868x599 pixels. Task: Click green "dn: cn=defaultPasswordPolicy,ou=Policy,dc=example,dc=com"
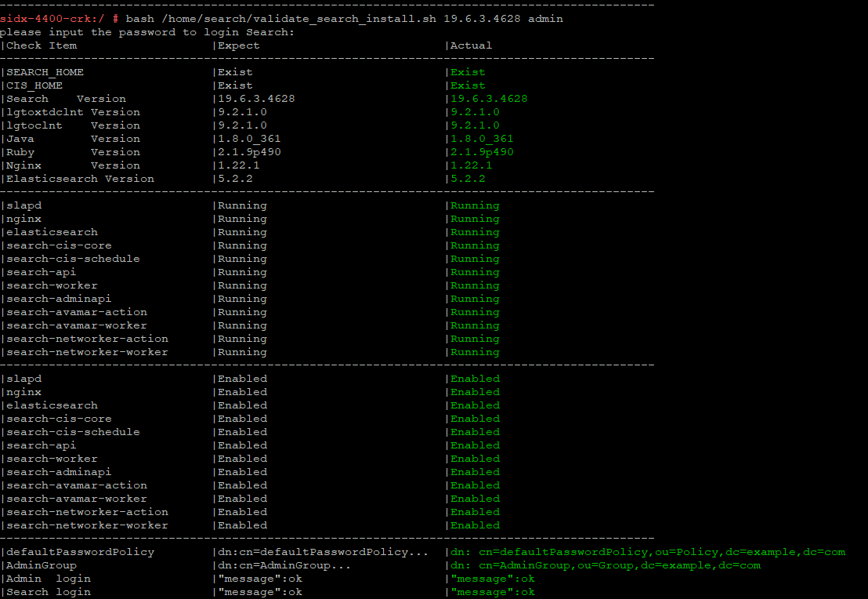click(648, 552)
